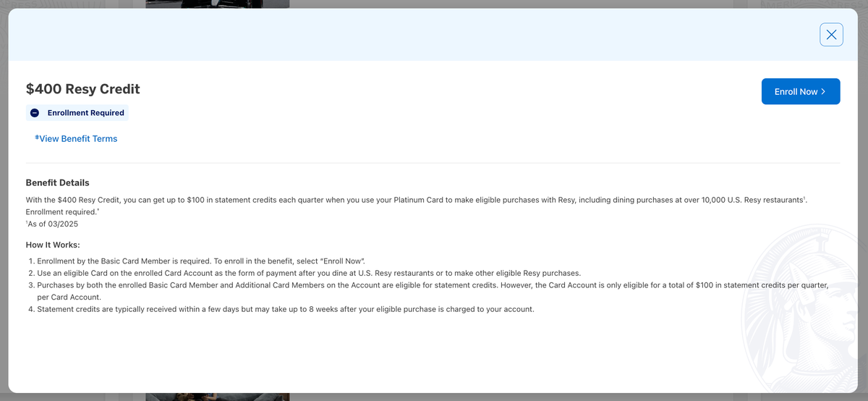Click the Enrollment Required minus icon

[35, 113]
